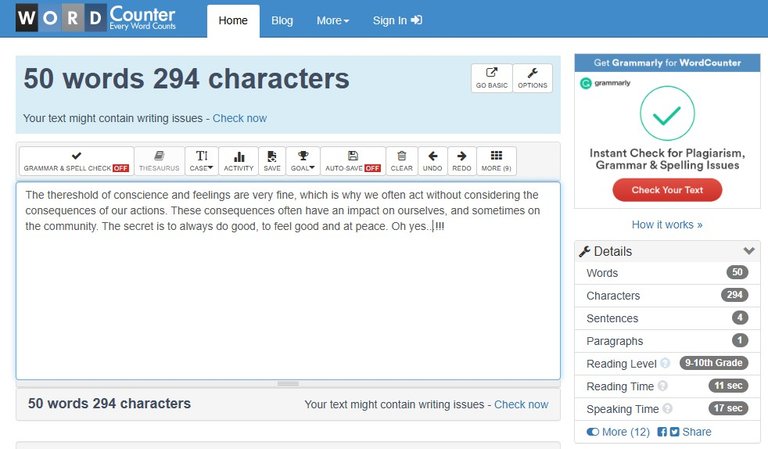Click the 9-10th Grade badge
This screenshot has height=449, width=768.
pos(714,363)
